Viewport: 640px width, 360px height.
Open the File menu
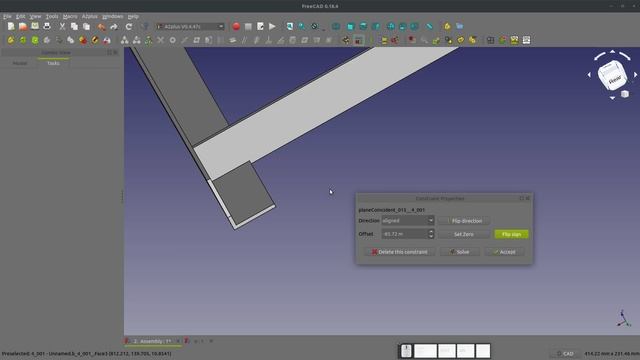point(7,16)
